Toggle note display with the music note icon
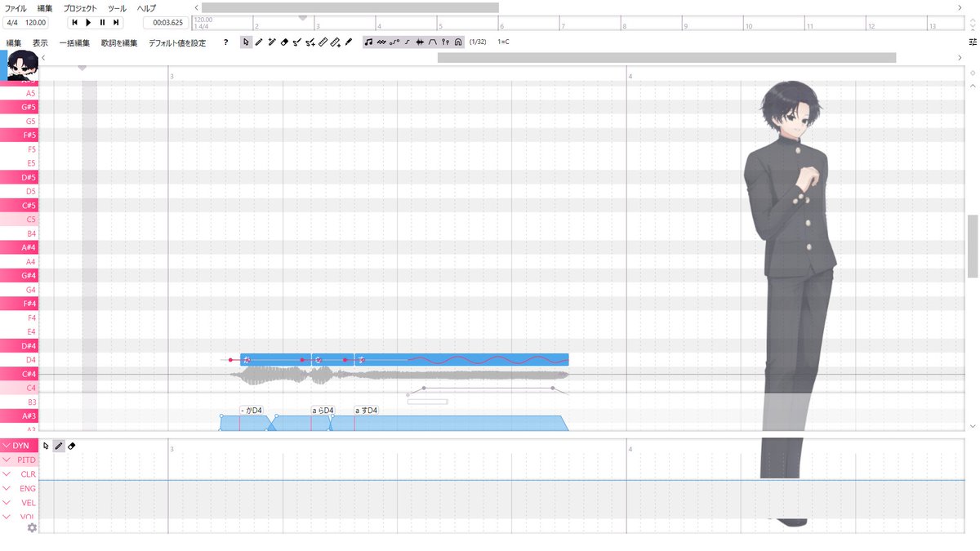Image resolution: width=980 pixels, height=551 pixels. click(x=369, y=42)
